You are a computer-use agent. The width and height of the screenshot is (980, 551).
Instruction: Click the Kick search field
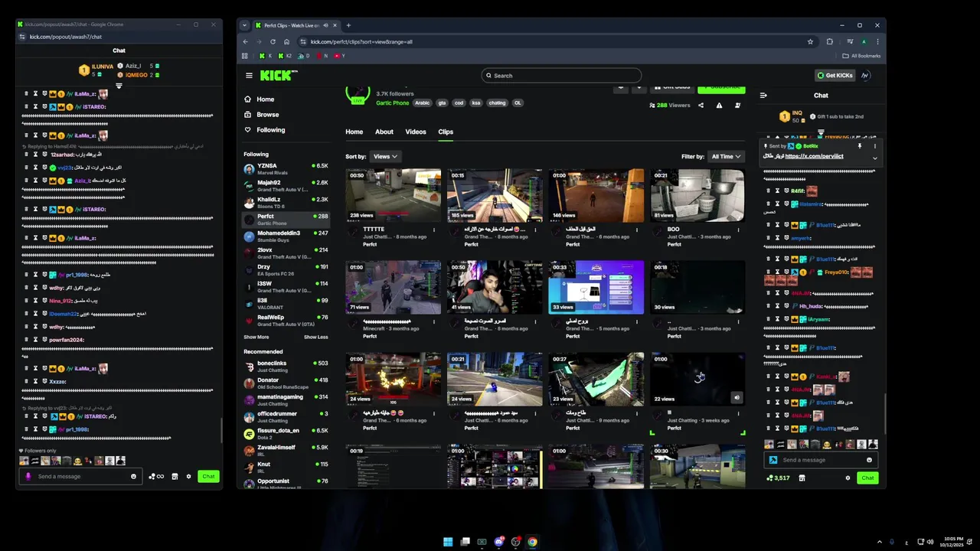(x=561, y=76)
